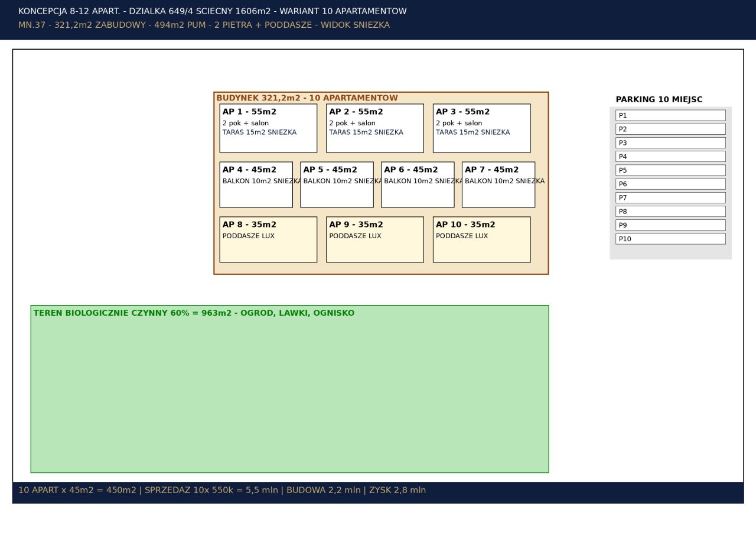This screenshot has width=756, height=535.
Task: Click 2 pok + salon text in AP 2
Action: coord(353,124)
